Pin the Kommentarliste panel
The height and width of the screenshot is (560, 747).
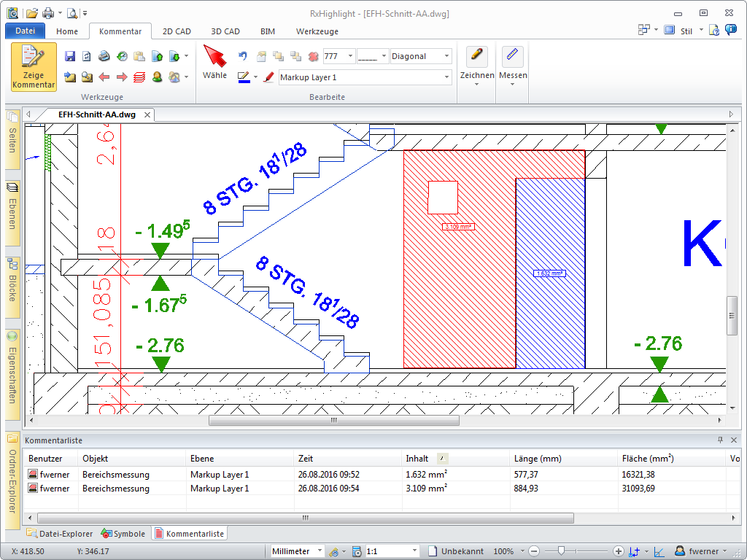point(721,440)
